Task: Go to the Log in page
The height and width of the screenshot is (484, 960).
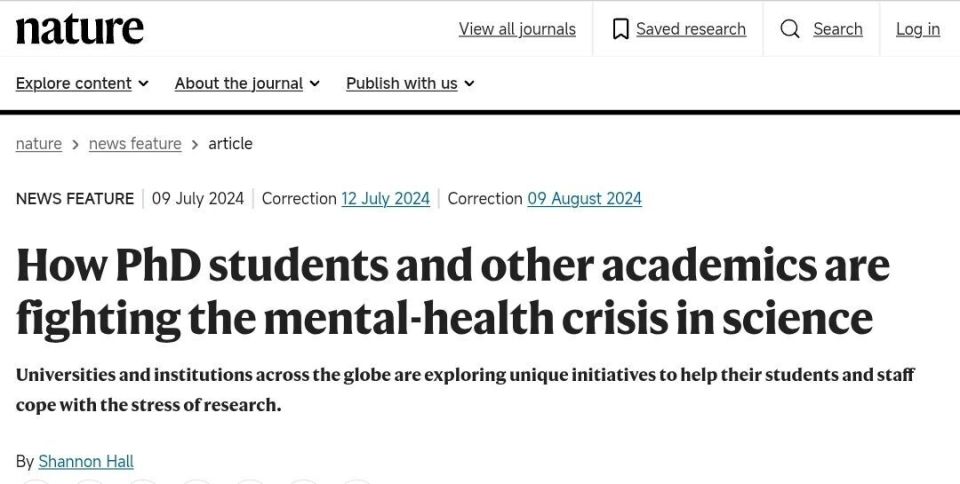Action: 918,29
